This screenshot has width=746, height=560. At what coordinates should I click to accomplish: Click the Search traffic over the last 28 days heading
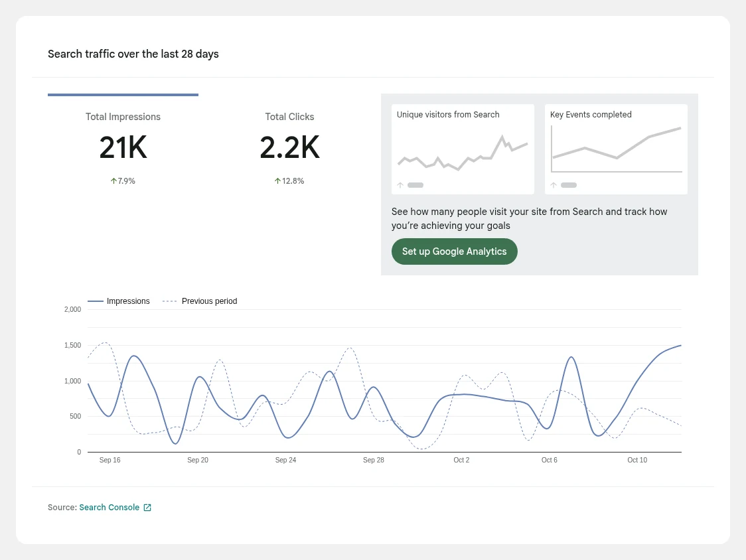pyautogui.click(x=133, y=54)
